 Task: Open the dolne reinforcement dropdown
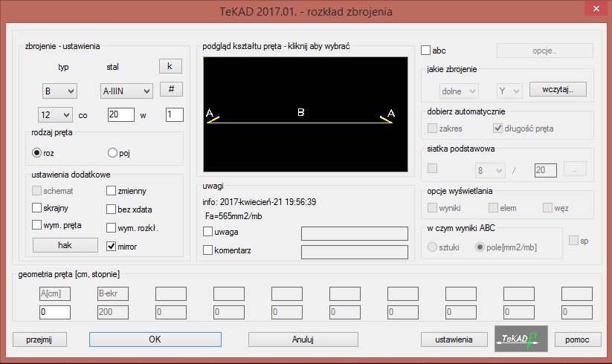[459, 91]
